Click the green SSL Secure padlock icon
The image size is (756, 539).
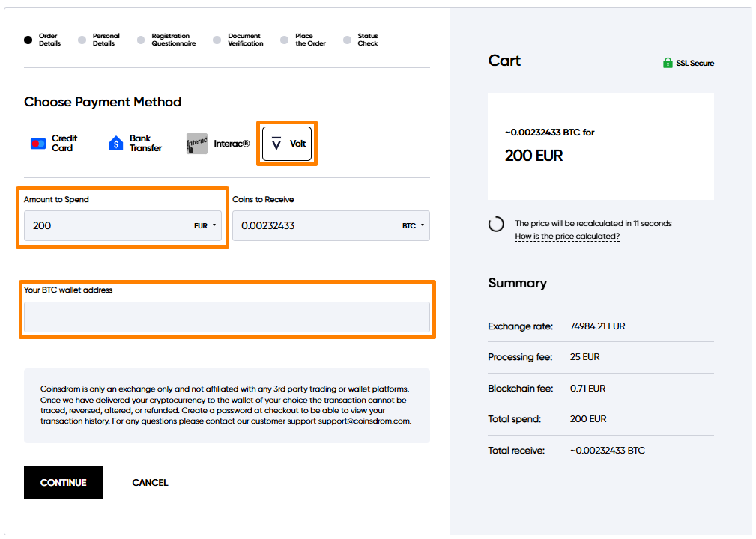pyautogui.click(x=668, y=63)
